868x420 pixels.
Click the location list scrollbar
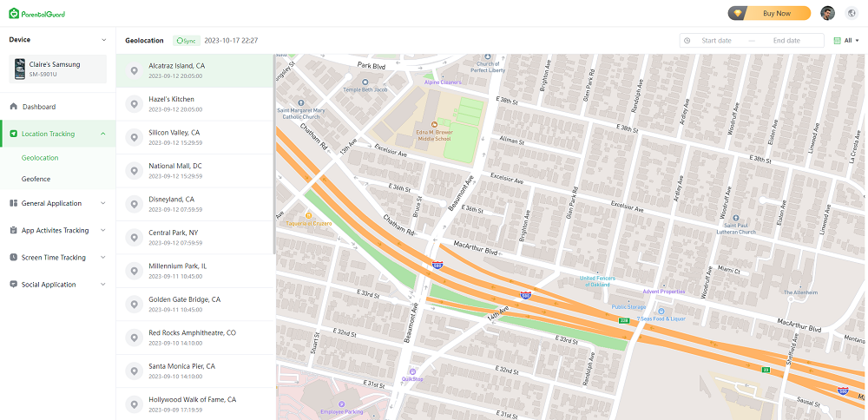(273, 154)
